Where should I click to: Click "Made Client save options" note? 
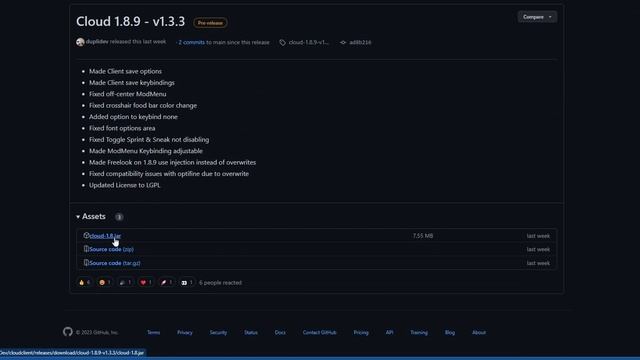[125, 71]
